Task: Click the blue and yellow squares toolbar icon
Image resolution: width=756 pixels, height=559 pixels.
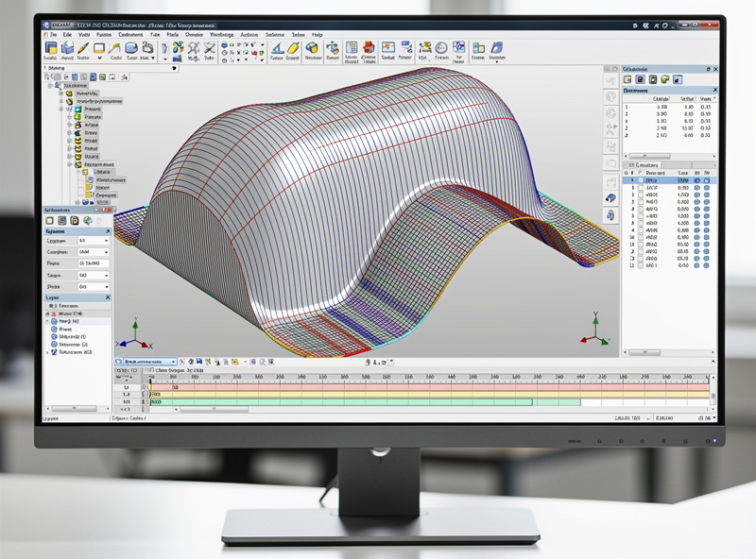Action: [51, 48]
